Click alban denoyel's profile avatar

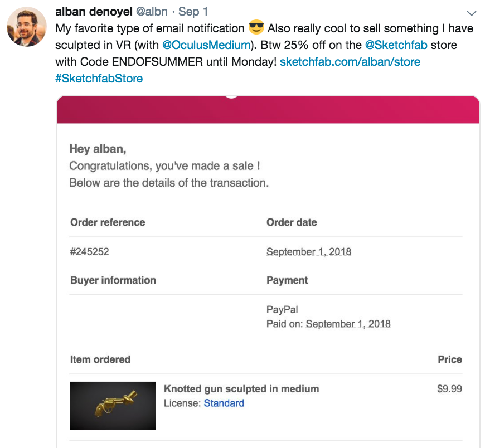tap(26, 27)
